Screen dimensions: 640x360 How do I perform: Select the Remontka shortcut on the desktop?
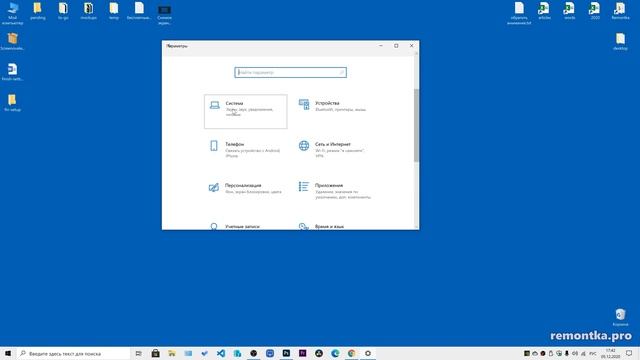pyautogui.click(x=620, y=11)
